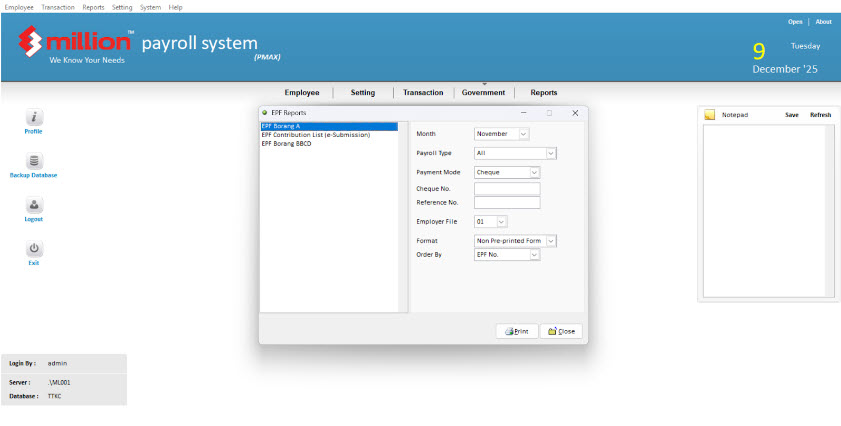Open the Setting menu in the menu bar
The width and height of the screenshot is (841, 426).
coord(122,8)
